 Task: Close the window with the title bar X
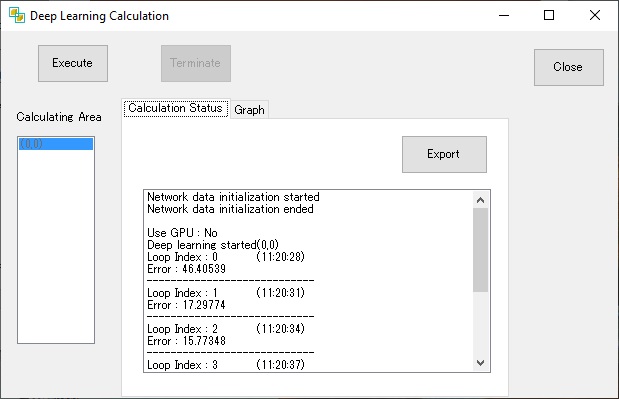(595, 15)
